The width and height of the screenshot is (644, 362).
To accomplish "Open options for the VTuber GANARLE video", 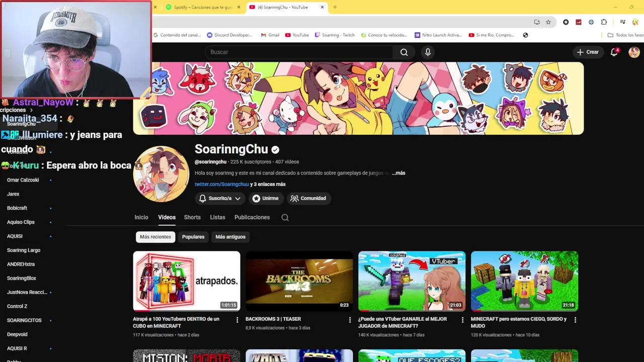I will [x=463, y=320].
